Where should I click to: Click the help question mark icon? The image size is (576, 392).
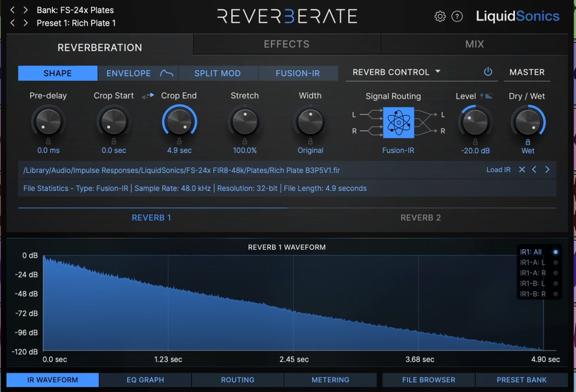click(x=457, y=16)
